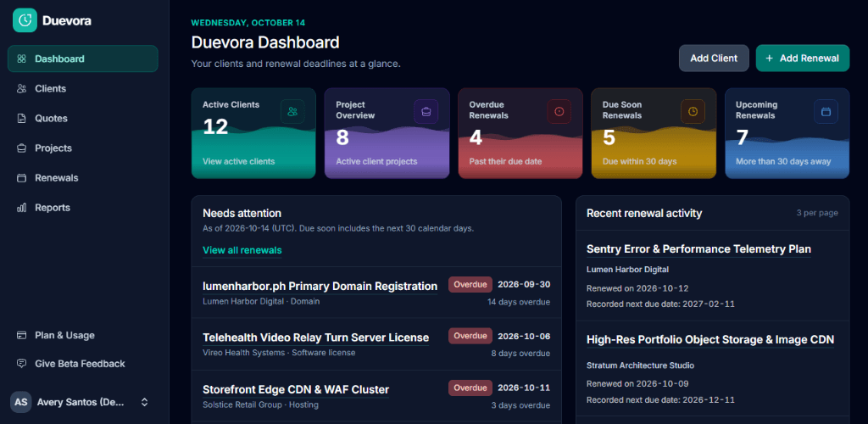
Task: Click the Plan & Usage card icon
Action: pos(21,336)
